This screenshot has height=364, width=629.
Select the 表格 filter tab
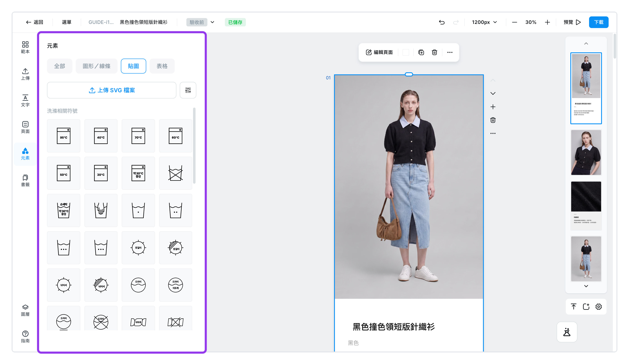click(162, 66)
